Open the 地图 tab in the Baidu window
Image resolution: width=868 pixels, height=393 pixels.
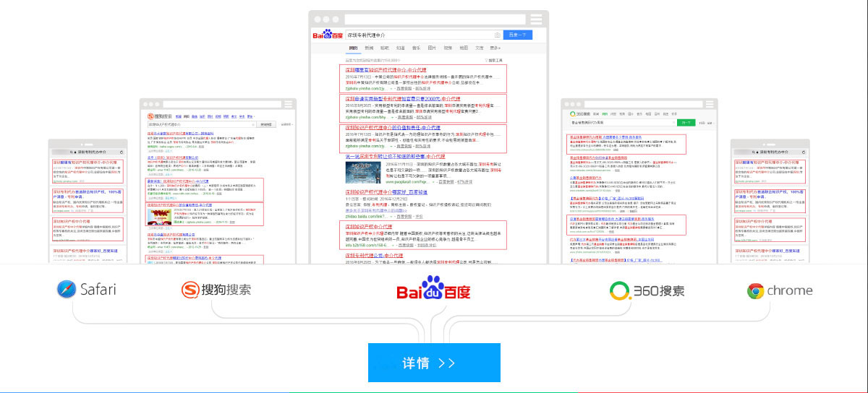click(463, 48)
